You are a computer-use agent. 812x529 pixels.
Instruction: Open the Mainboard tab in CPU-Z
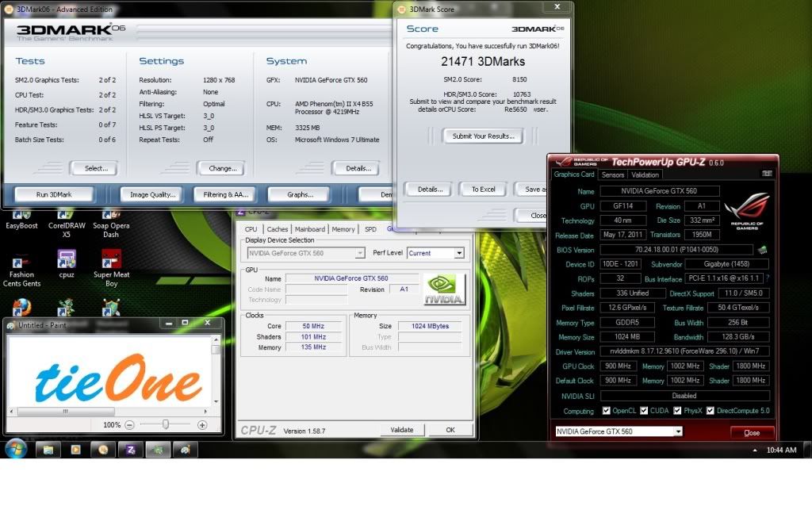pos(310,229)
